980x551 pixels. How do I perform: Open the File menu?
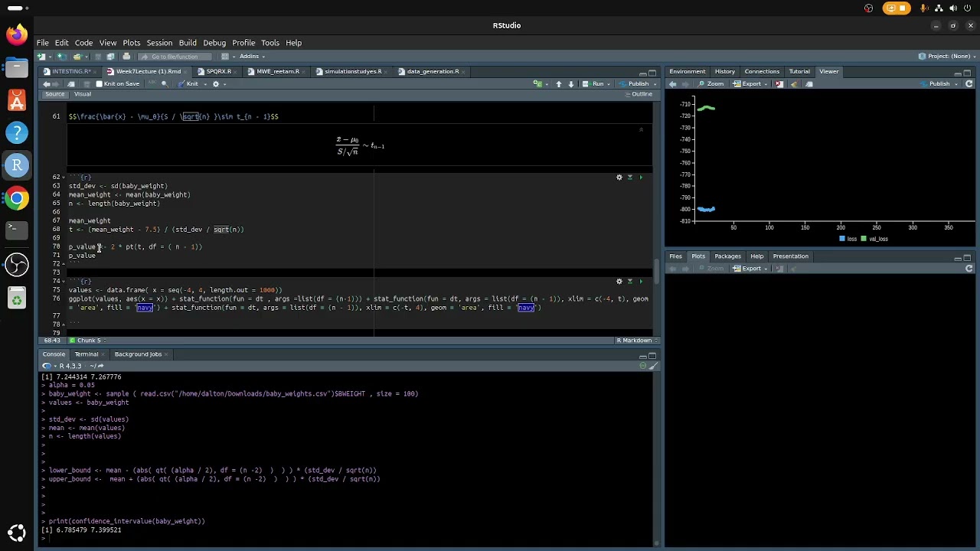click(43, 43)
